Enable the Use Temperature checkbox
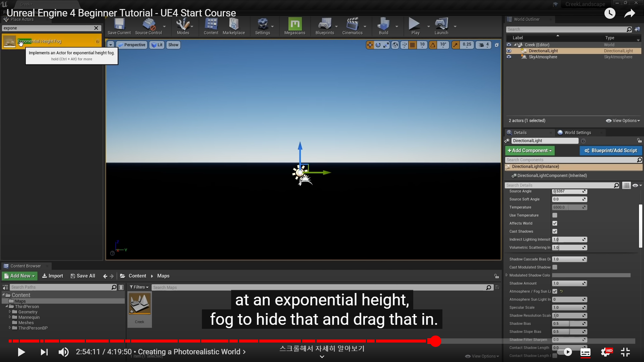644x362 pixels. pos(555,215)
